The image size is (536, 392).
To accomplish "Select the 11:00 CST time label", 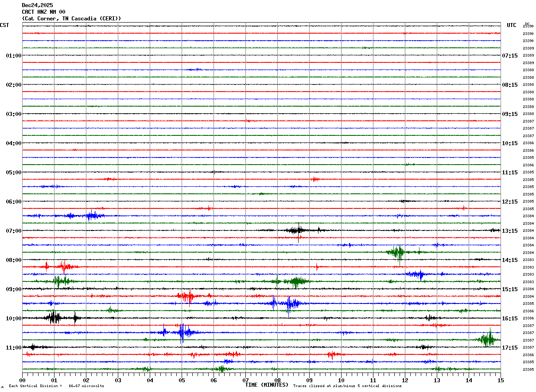I will pos(14,348).
